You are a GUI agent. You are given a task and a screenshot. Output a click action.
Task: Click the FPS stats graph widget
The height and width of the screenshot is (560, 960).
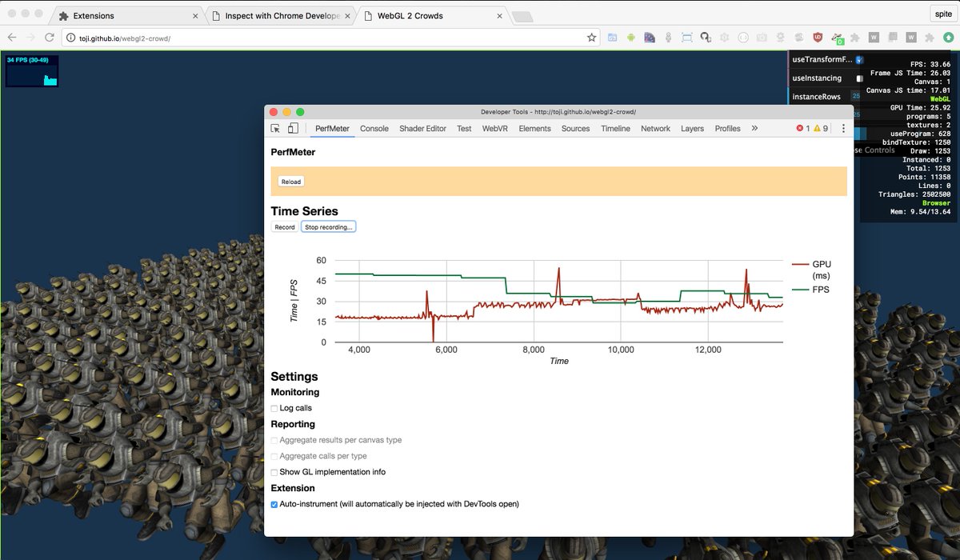(x=32, y=71)
